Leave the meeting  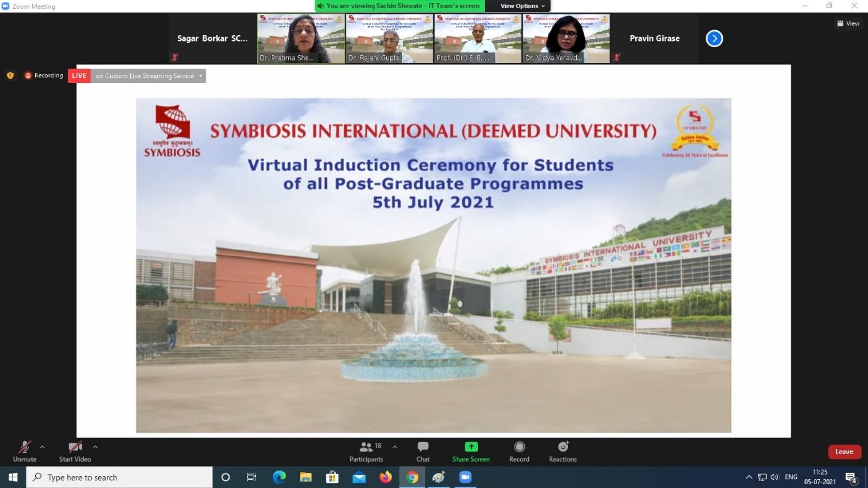(x=844, y=452)
